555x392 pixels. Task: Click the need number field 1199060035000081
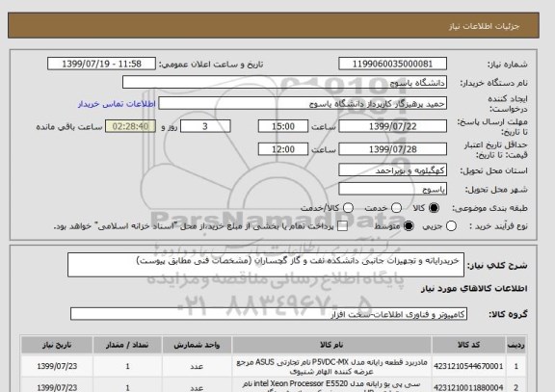(392, 64)
